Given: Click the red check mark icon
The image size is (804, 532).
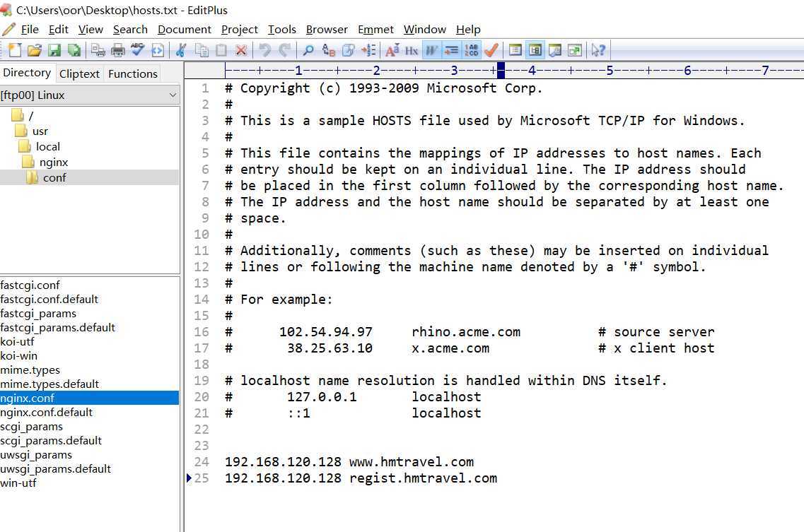Looking at the screenshot, I should click(491, 49).
